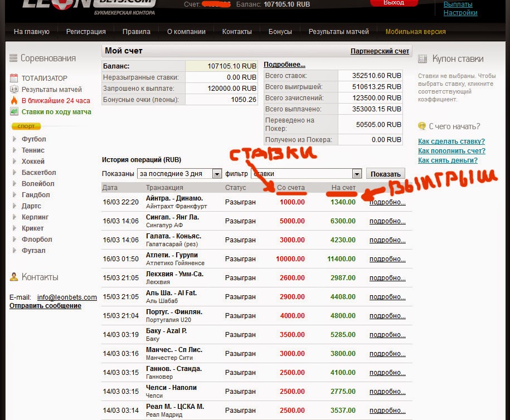Click the Купон ставки header icon

point(438,58)
